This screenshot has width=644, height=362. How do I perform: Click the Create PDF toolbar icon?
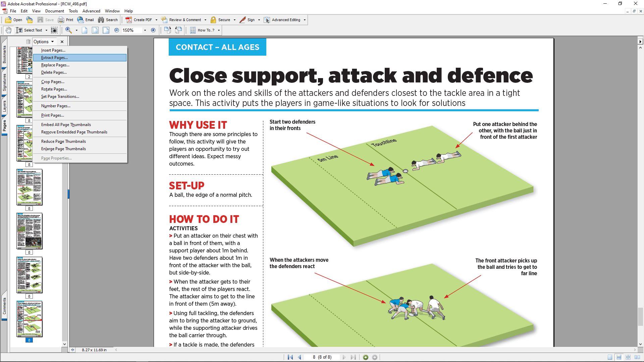(128, 20)
